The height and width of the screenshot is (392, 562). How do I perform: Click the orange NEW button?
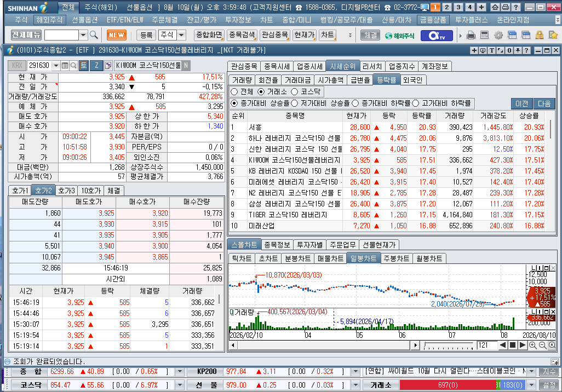click(x=117, y=35)
